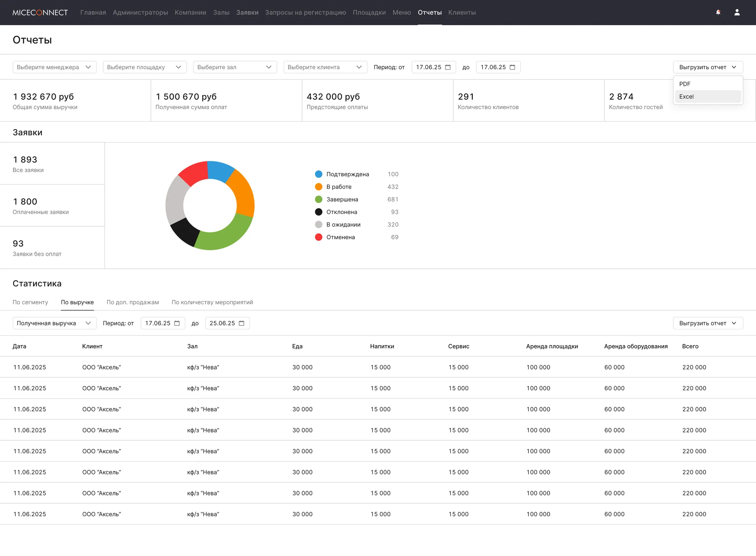The width and height of the screenshot is (756, 556).
Task: Expand the "Выберите площадку" dropdown
Action: pos(145,67)
